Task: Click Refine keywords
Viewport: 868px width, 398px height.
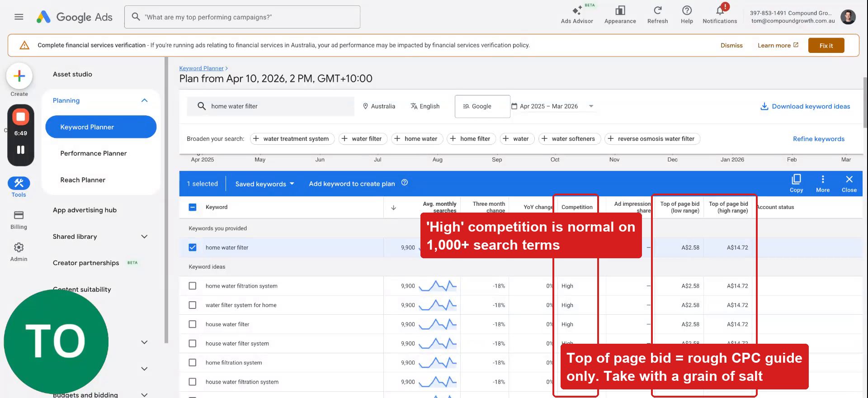Action: (x=818, y=139)
